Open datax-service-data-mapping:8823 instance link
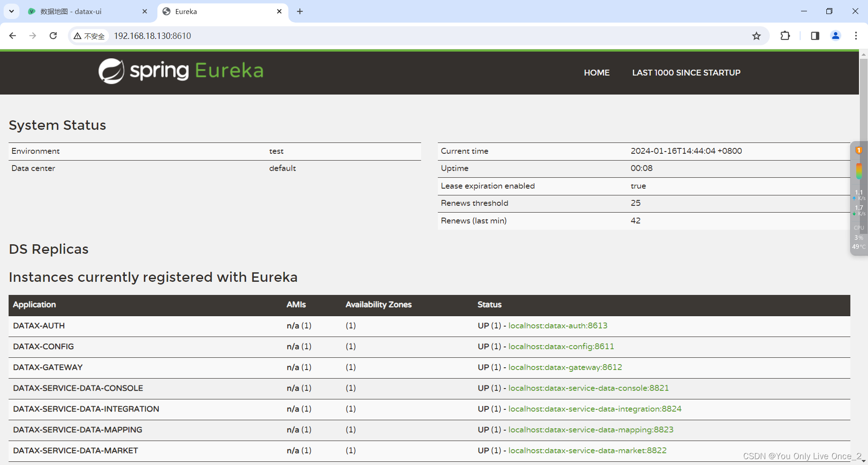Viewport: 868px width, 465px height. pos(591,430)
